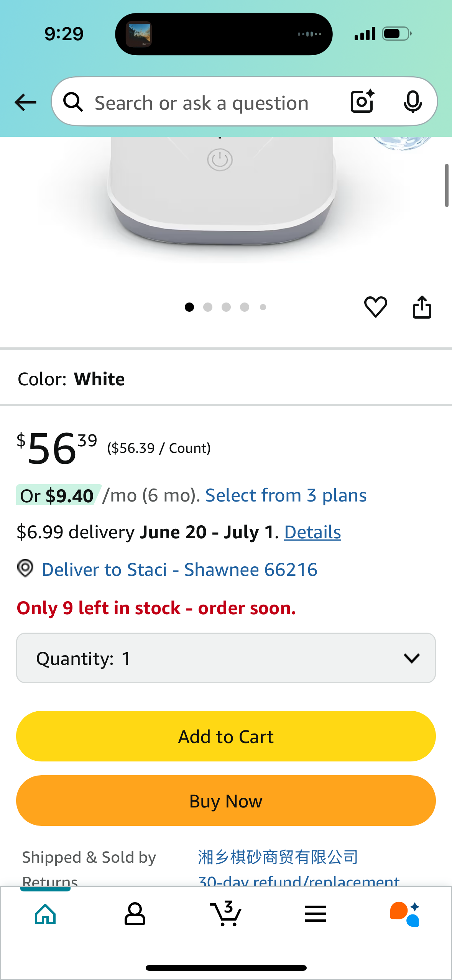
Task: Open the Home tab
Action: [x=45, y=914]
